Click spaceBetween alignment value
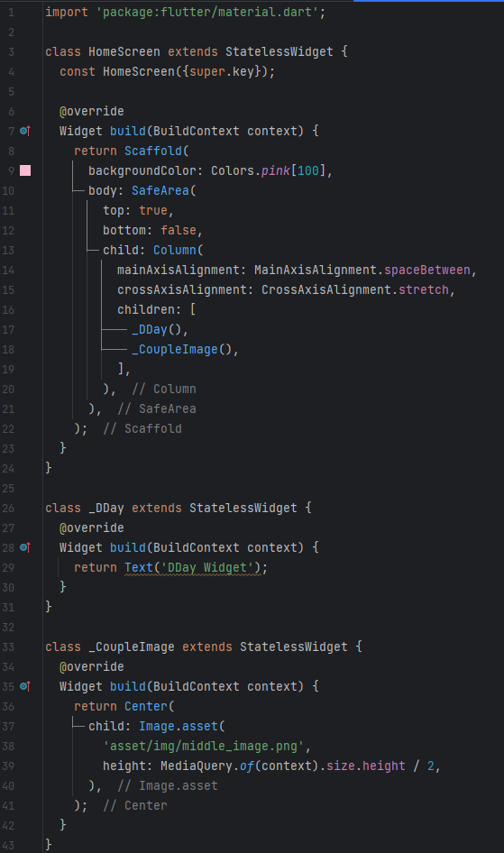504x853 pixels. click(x=427, y=270)
